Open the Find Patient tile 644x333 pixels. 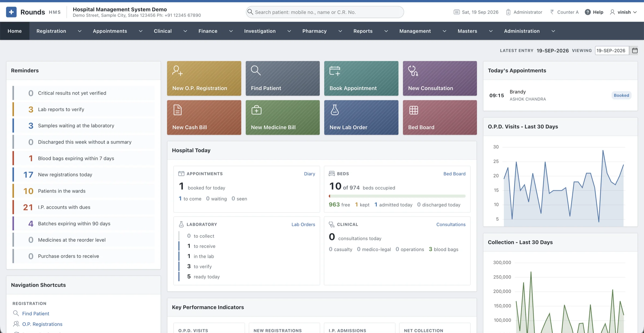point(283,78)
